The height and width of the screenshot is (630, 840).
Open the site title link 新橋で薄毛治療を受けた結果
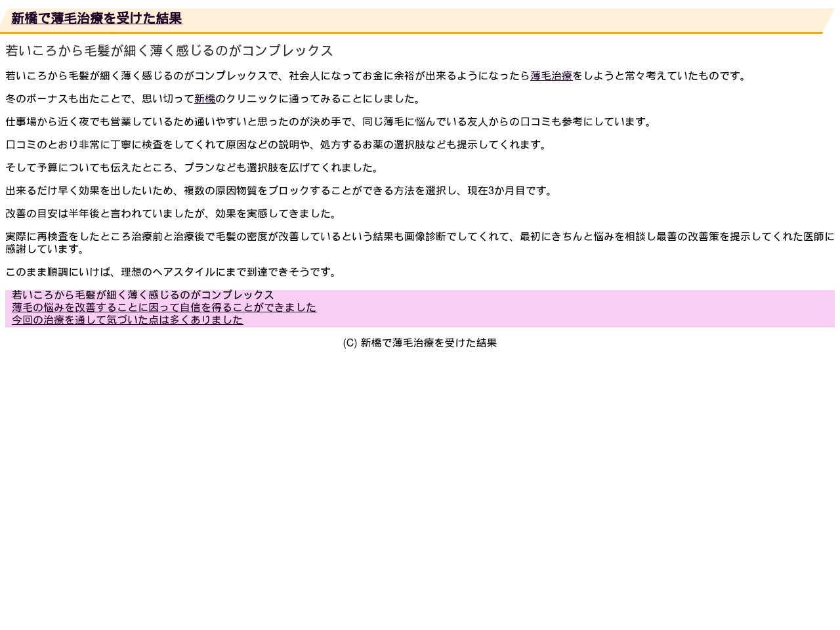click(96, 18)
